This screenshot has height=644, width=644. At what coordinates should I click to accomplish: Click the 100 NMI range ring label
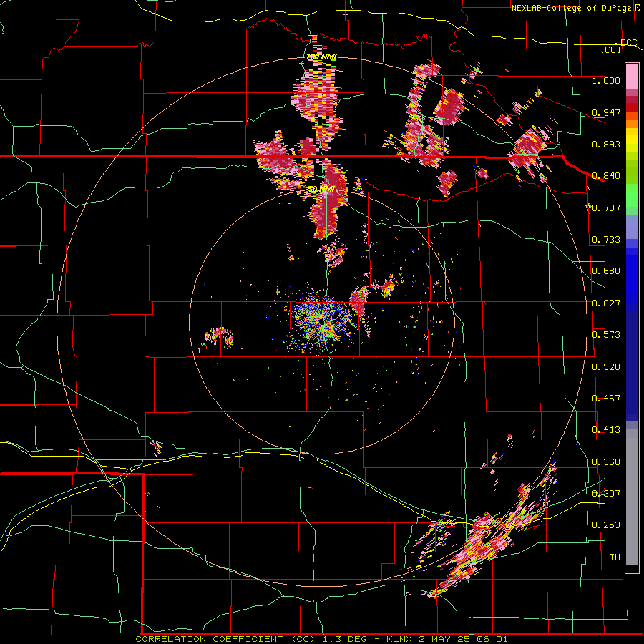(x=321, y=57)
